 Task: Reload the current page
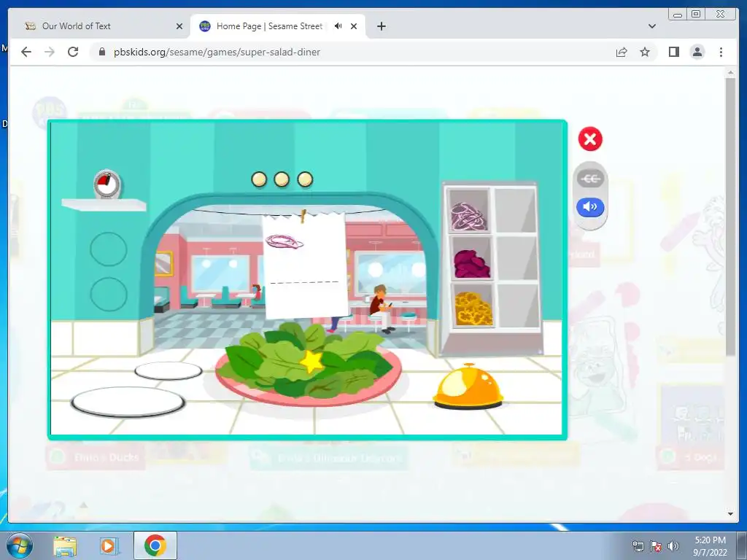73,52
